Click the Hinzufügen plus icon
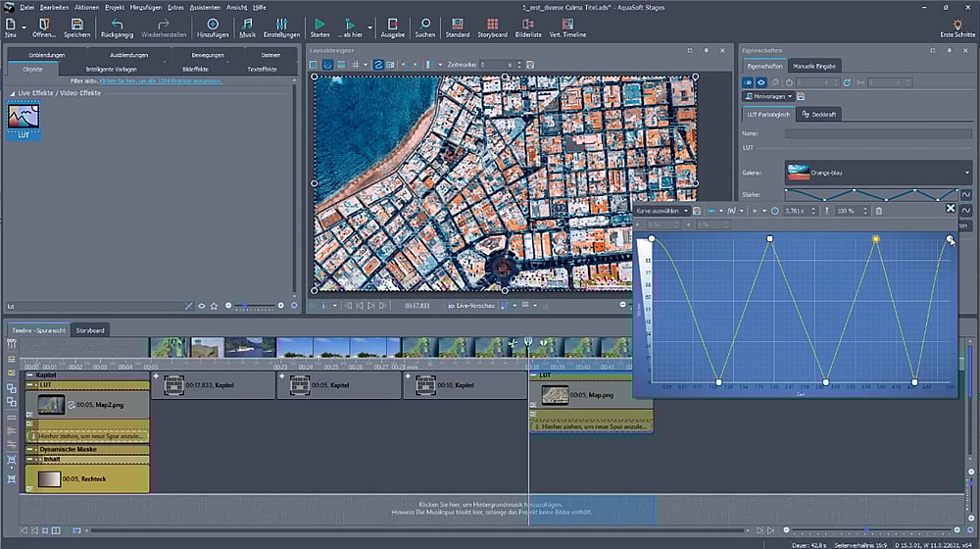The width and height of the screenshot is (980, 549). pos(213,25)
